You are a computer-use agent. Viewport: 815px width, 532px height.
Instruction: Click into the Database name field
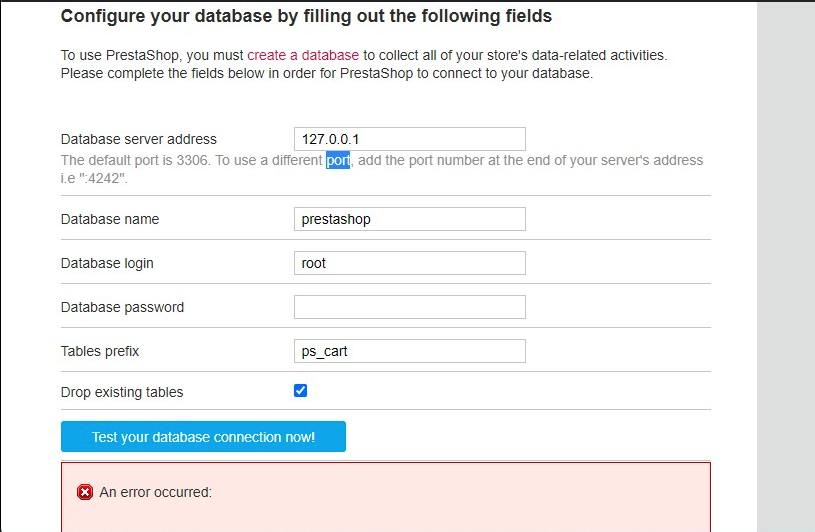[x=409, y=219]
